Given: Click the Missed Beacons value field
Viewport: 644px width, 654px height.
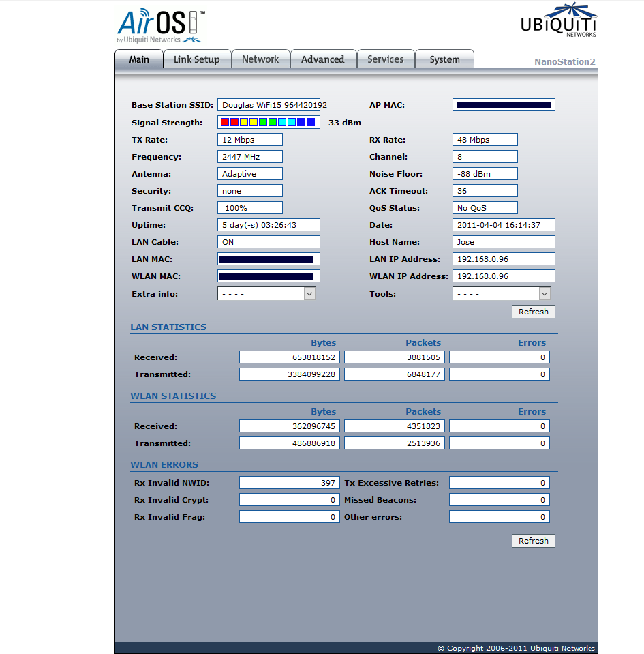Looking at the screenshot, I should click(500, 500).
